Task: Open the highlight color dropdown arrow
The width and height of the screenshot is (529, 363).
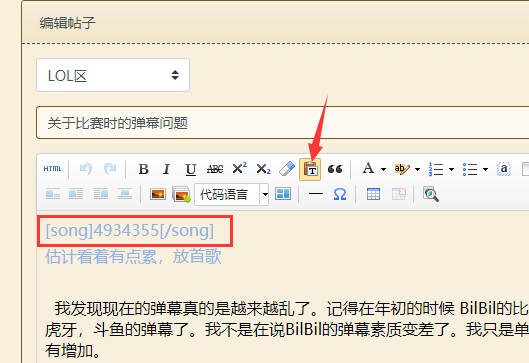Action: (417, 169)
